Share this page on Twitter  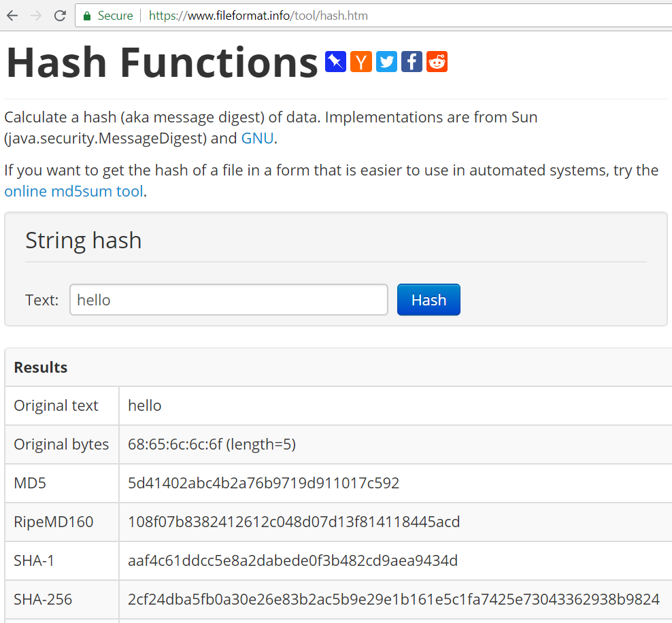pos(386,62)
